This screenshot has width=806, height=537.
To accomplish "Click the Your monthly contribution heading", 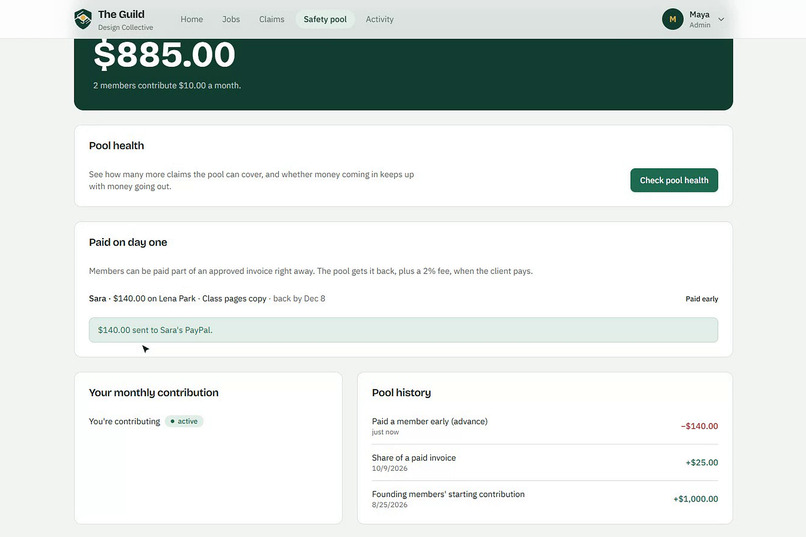I will tap(154, 393).
